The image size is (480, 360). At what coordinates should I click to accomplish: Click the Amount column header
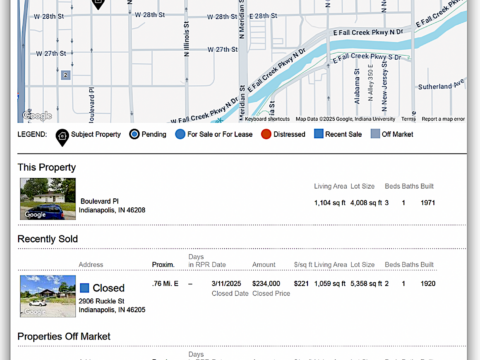pos(264,265)
